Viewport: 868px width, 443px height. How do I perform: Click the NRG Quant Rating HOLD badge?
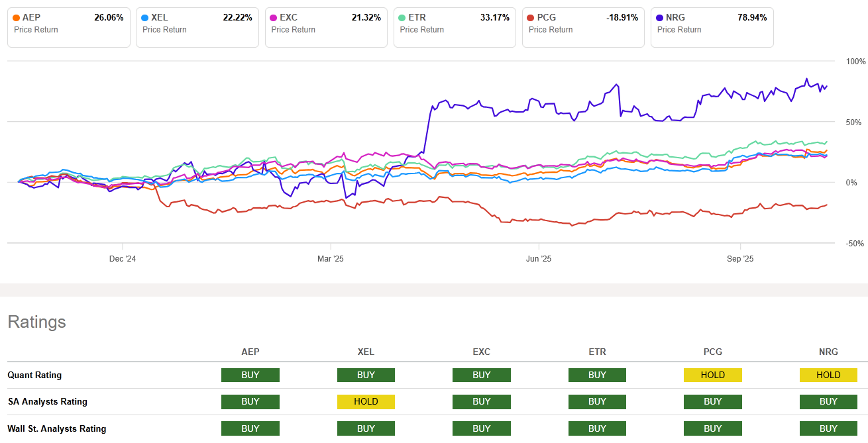(x=828, y=375)
